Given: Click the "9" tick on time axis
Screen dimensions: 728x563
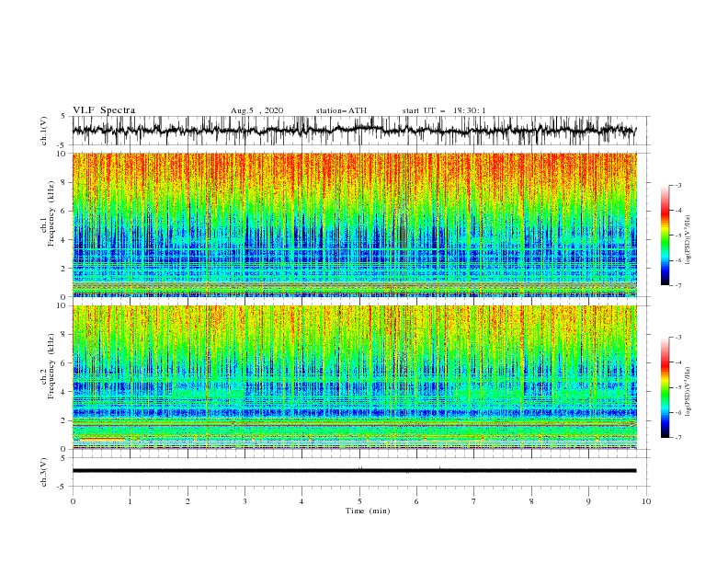Looking at the screenshot, I should tap(588, 501).
